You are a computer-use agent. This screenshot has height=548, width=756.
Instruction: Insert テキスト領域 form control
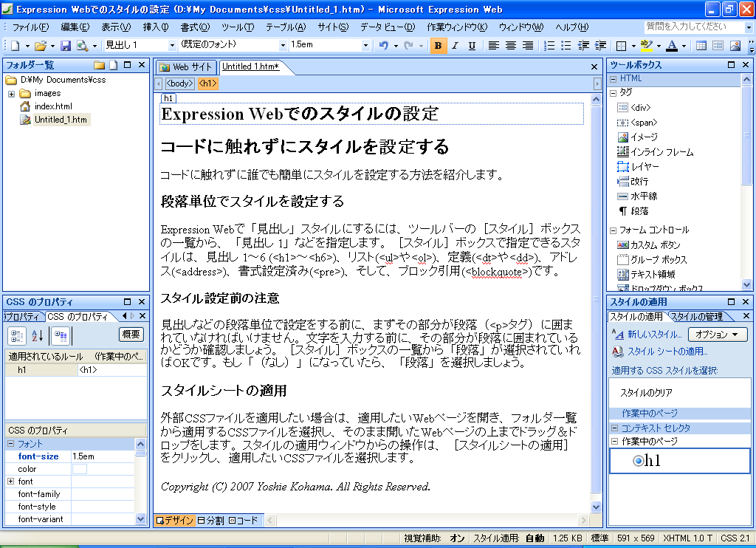point(646,275)
